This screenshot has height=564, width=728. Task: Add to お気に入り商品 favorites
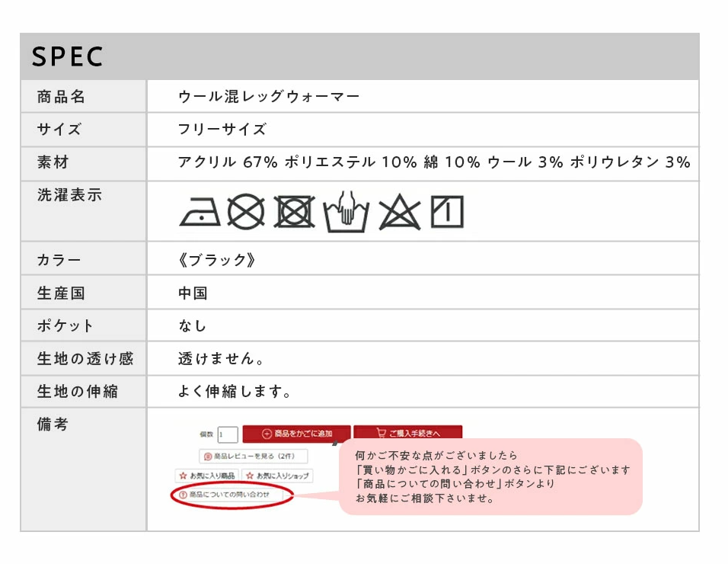pyautogui.click(x=207, y=476)
